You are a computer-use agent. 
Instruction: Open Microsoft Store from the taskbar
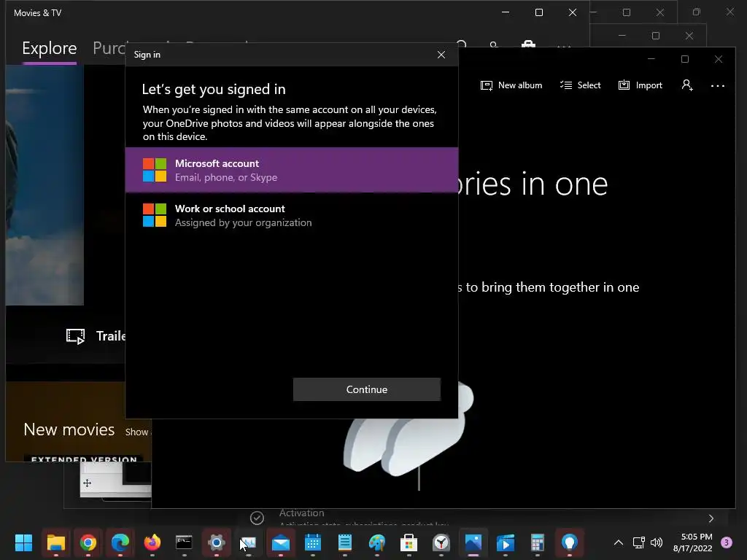coord(409,542)
